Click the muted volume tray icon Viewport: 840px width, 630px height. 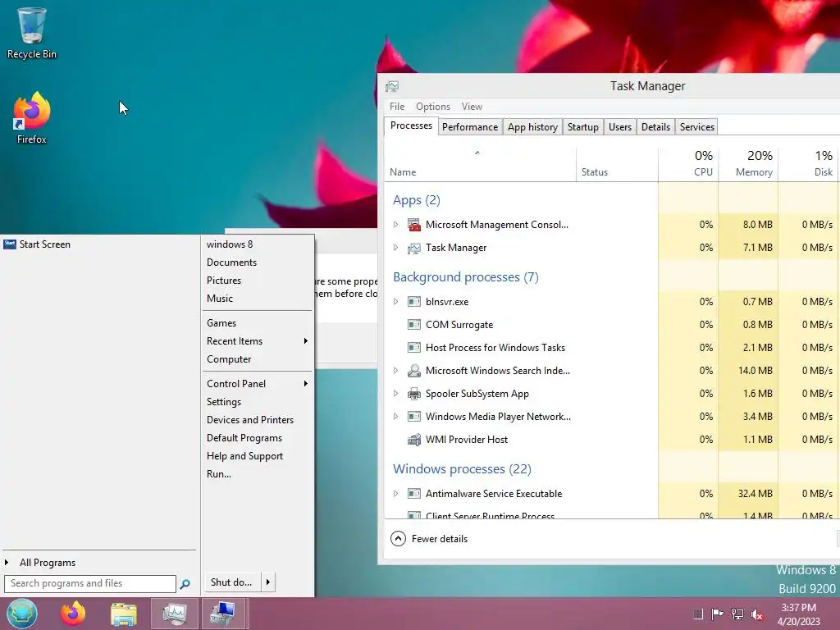[x=757, y=614]
